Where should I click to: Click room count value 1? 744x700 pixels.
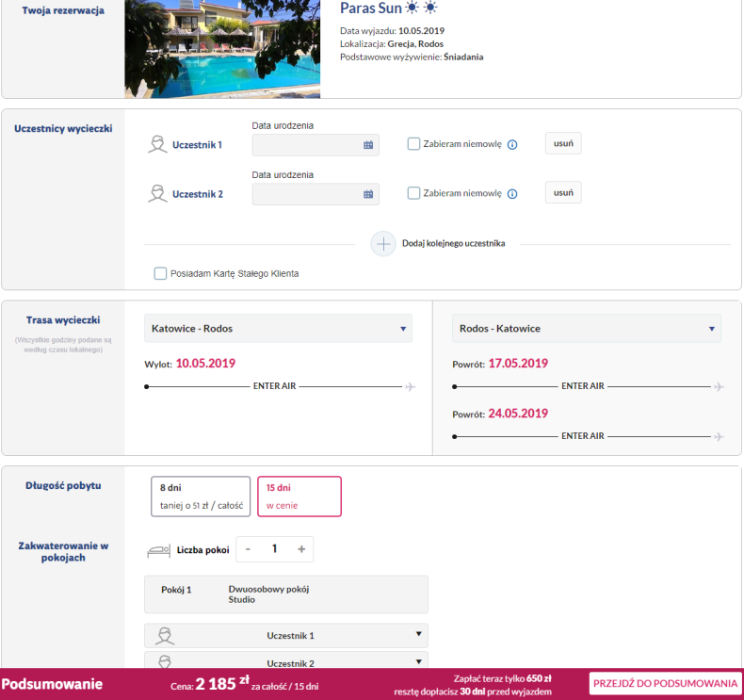274,549
